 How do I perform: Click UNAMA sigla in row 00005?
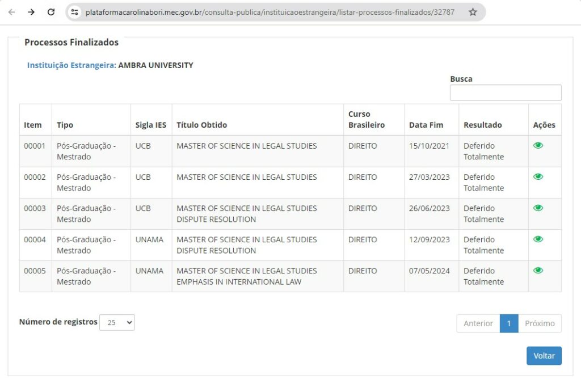pos(149,271)
